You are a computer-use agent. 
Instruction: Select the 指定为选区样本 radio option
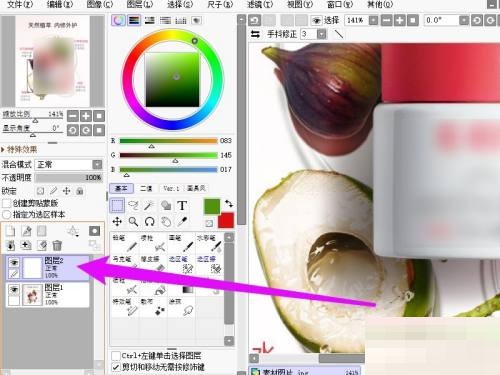(6, 214)
